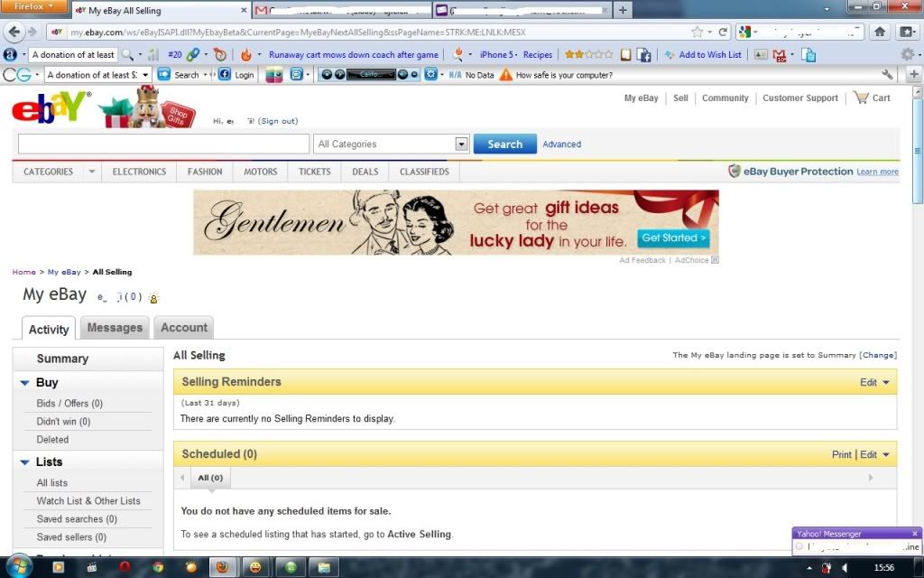The height and width of the screenshot is (578, 924).
Task: Reload the page with the refresh icon
Action: click(x=723, y=32)
